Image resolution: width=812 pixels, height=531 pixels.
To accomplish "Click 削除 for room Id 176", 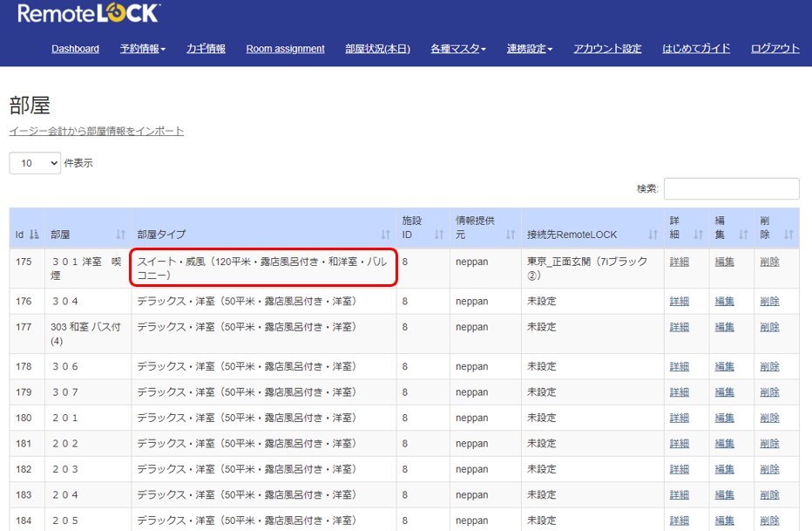I will click(x=769, y=301).
